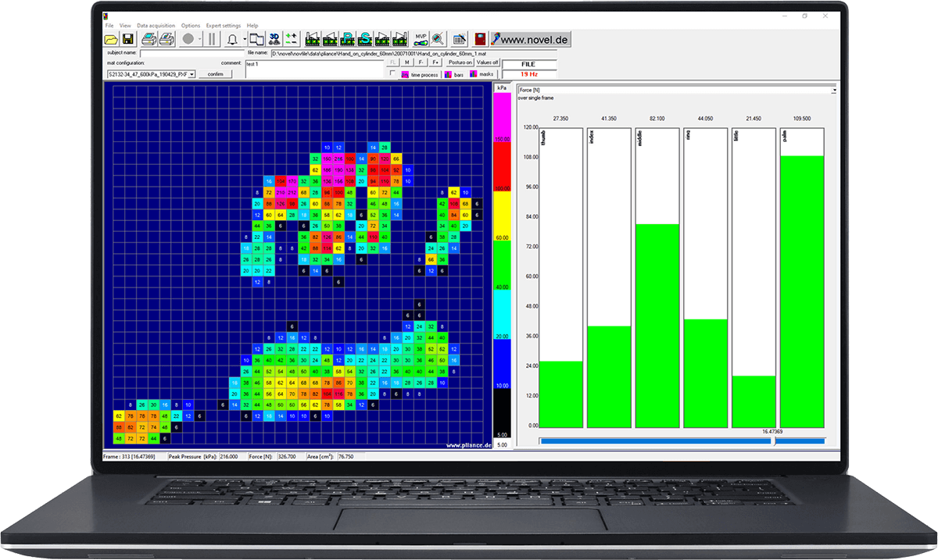Expand the arrow next to bell icon
This screenshot has width=938, height=560.
coord(245,39)
